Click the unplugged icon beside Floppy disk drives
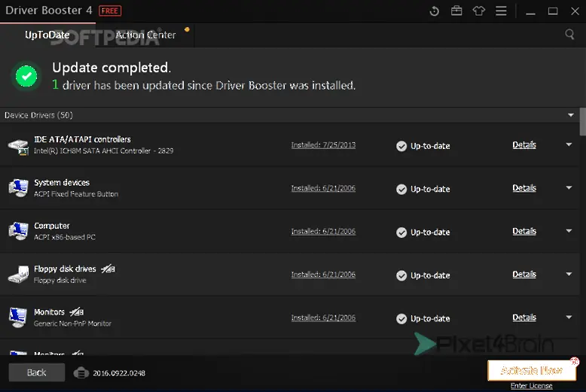Image resolution: width=586 pixels, height=392 pixels. click(x=108, y=269)
